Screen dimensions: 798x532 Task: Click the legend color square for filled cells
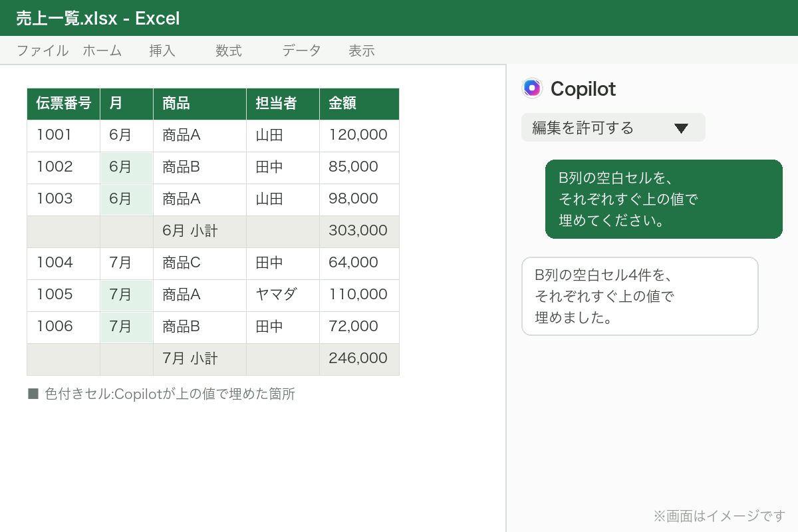click(33, 394)
